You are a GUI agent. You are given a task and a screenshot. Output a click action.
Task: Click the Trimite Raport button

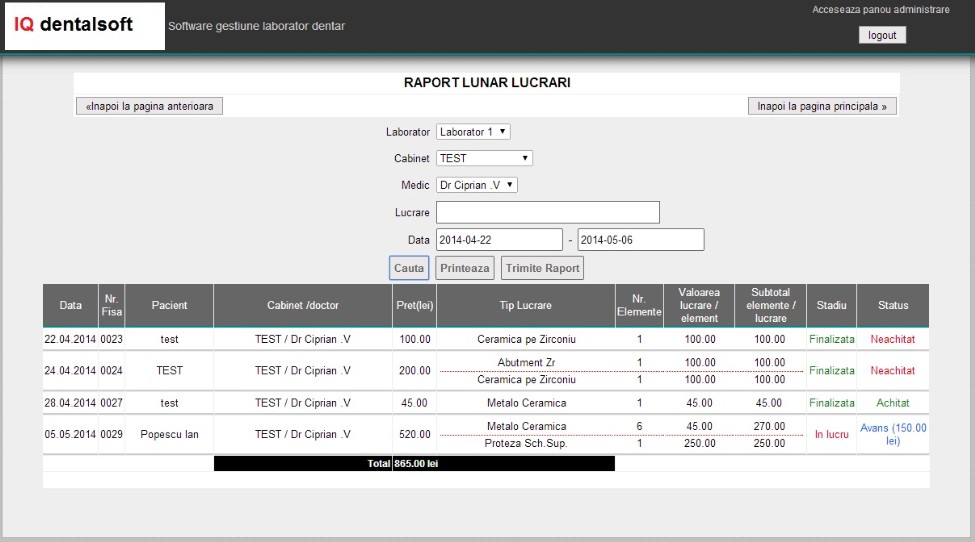pyautogui.click(x=542, y=268)
